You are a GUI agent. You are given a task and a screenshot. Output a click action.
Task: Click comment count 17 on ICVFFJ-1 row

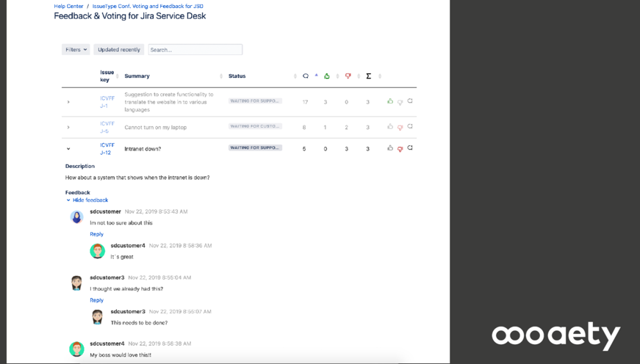point(305,102)
